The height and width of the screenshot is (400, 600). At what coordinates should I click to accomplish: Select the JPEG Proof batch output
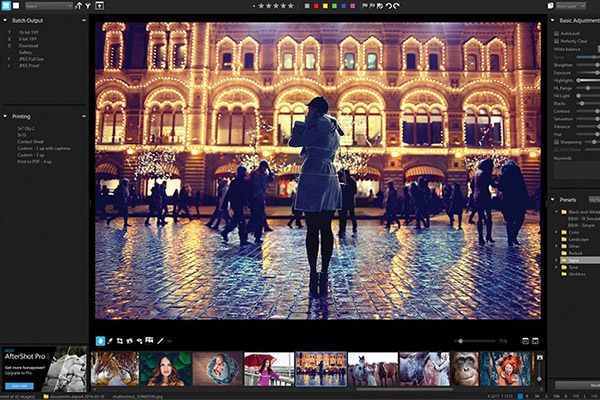pos(29,65)
